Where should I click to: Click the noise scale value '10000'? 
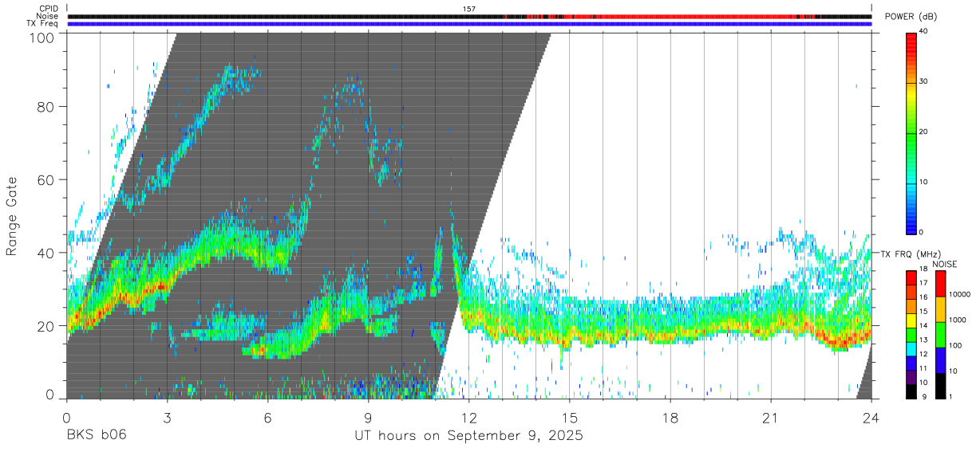959,294
